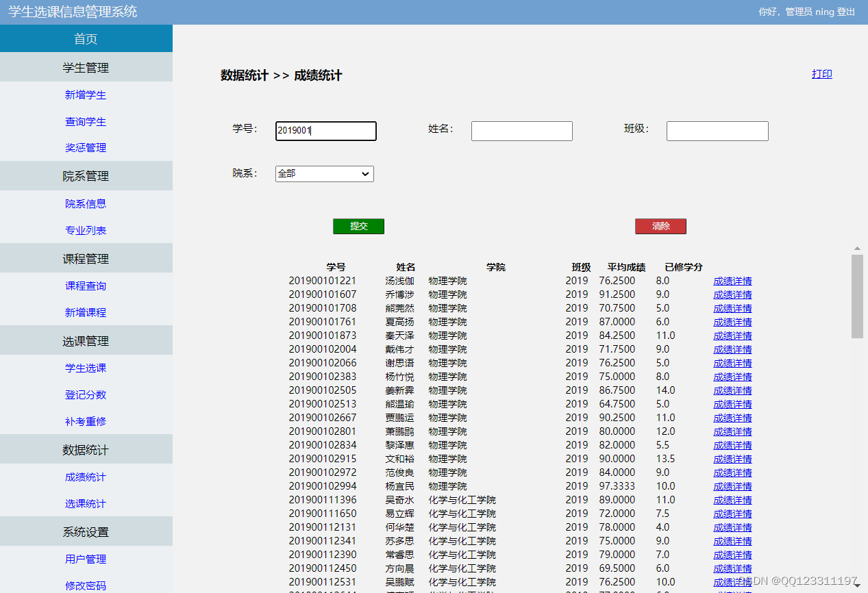868x593 pixels.
Task: Open 院系信息 page
Action: tap(86, 204)
